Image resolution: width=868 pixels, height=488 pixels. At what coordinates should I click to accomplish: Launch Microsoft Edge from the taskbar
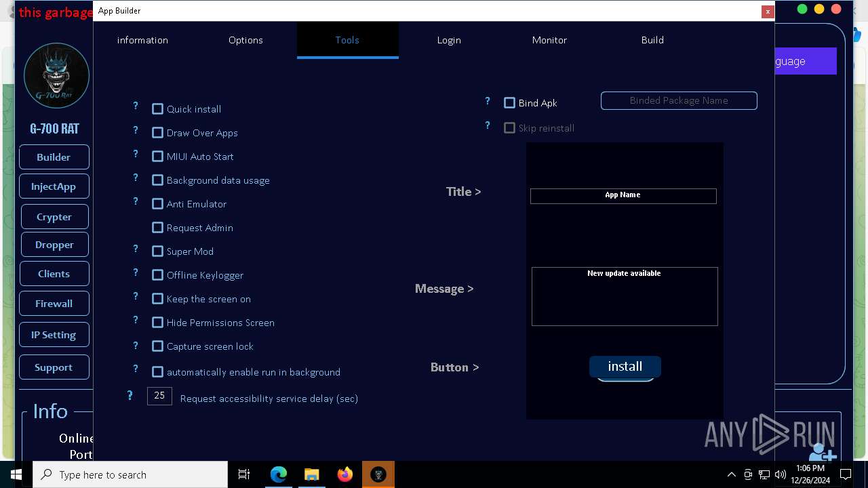click(x=278, y=474)
